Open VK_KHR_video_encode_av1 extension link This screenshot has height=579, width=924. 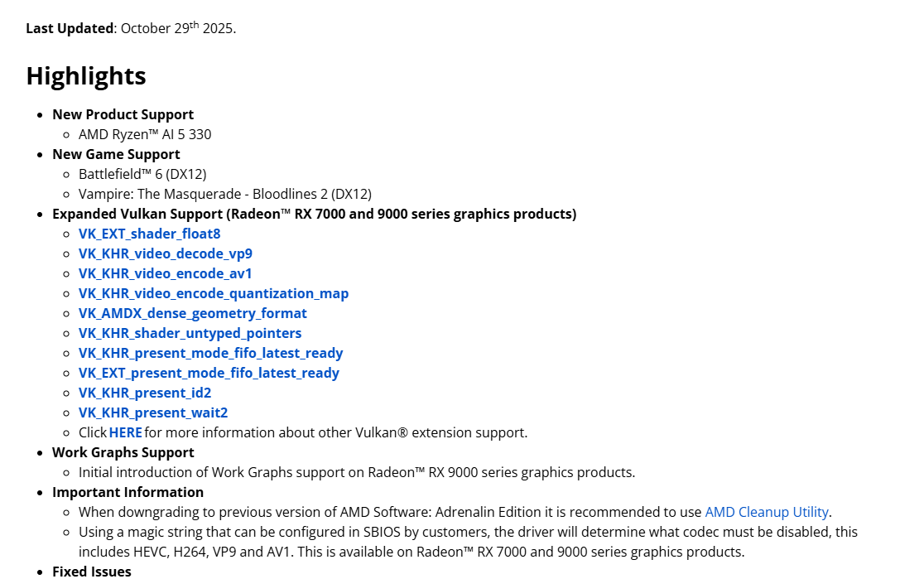[165, 273]
